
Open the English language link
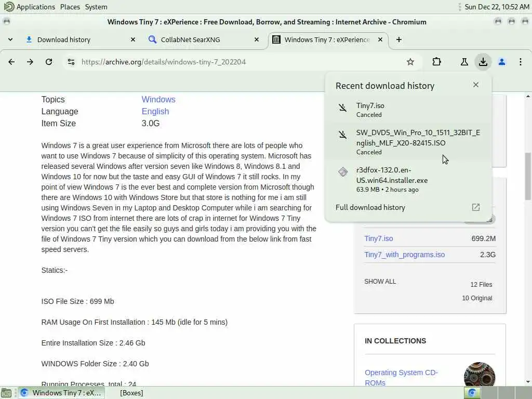[155, 111]
